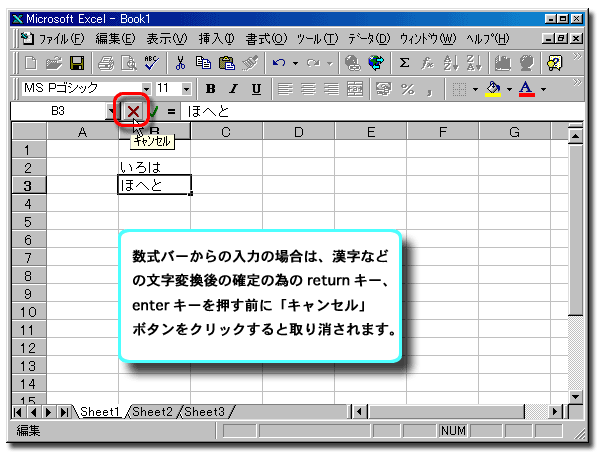Screen dimensions: 600x456
Task: Click the Undo arrow icon
Action: pos(279,63)
